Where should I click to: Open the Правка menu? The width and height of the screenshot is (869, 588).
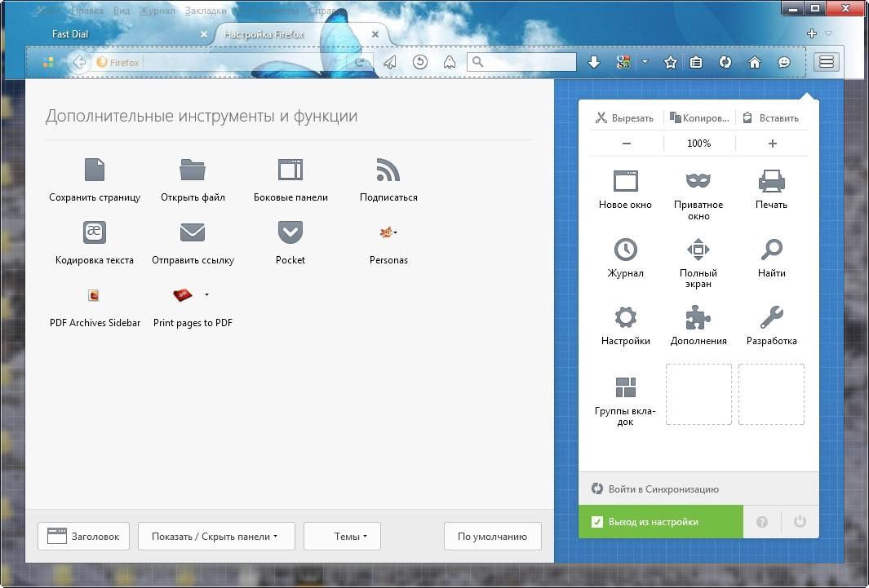[x=87, y=11]
